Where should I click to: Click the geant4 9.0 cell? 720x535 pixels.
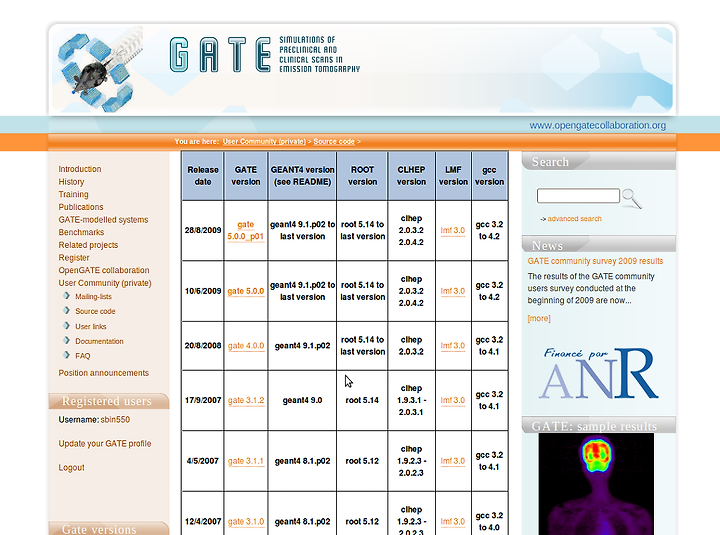point(302,400)
